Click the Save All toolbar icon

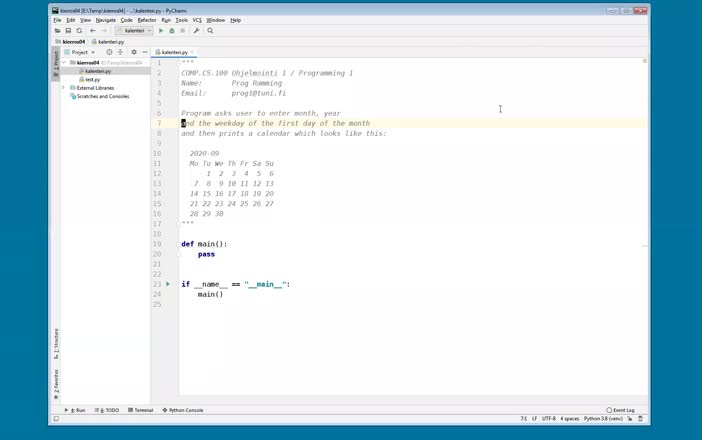[x=68, y=31]
